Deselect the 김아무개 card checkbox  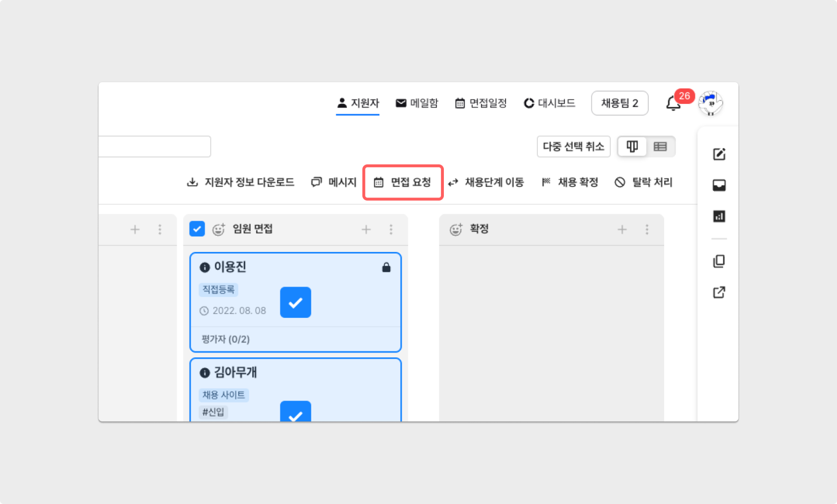[x=296, y=411]
